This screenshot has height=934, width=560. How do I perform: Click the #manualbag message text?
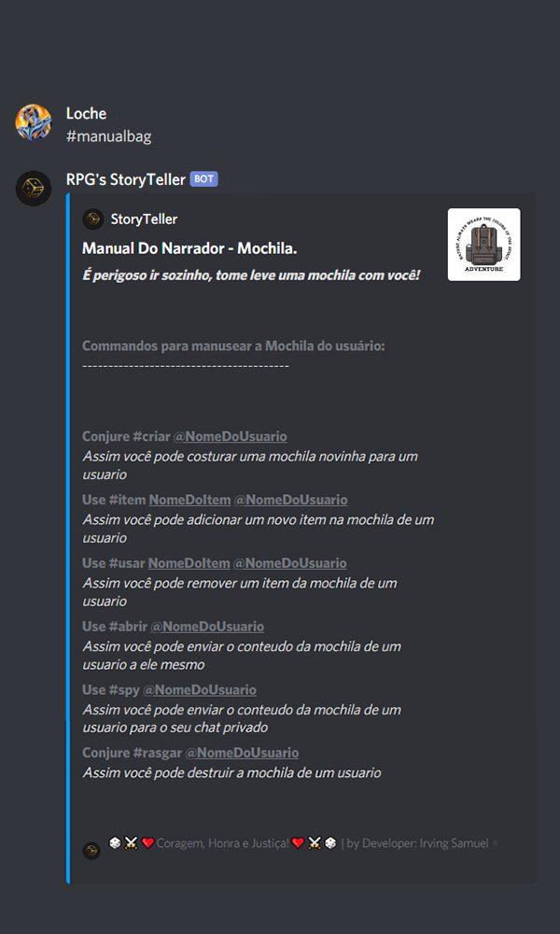[109, 136]
